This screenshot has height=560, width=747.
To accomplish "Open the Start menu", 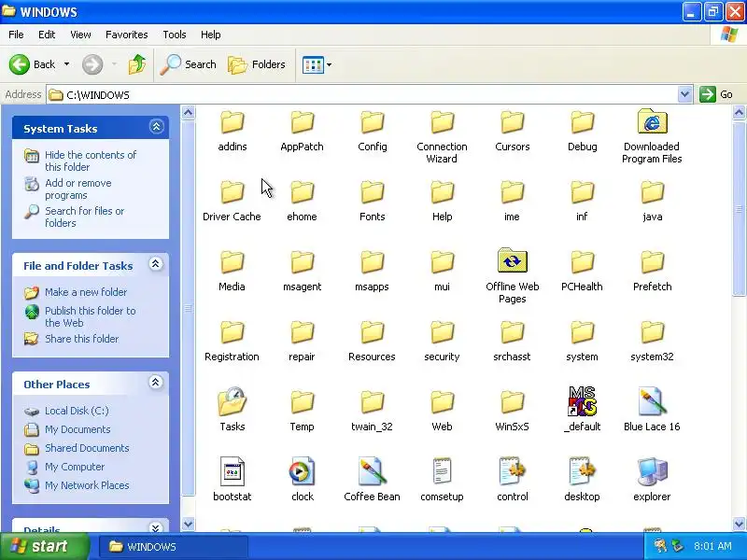I will coord(44,546).
